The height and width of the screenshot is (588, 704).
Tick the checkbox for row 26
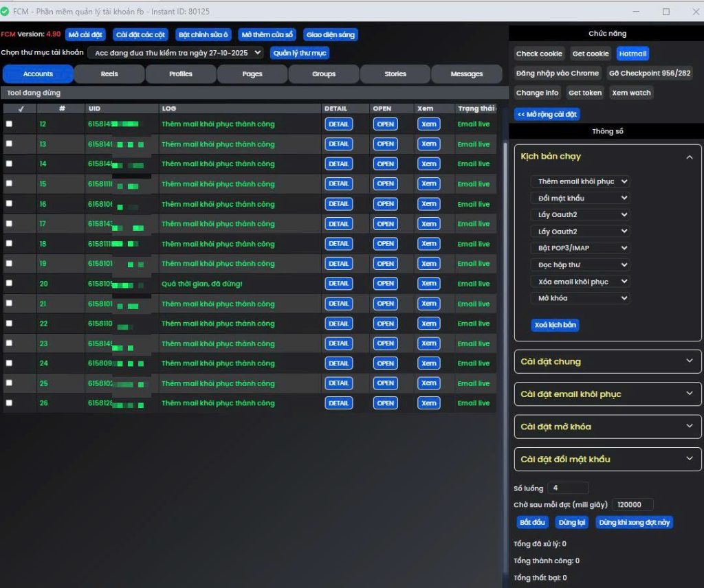pos(9,403)
